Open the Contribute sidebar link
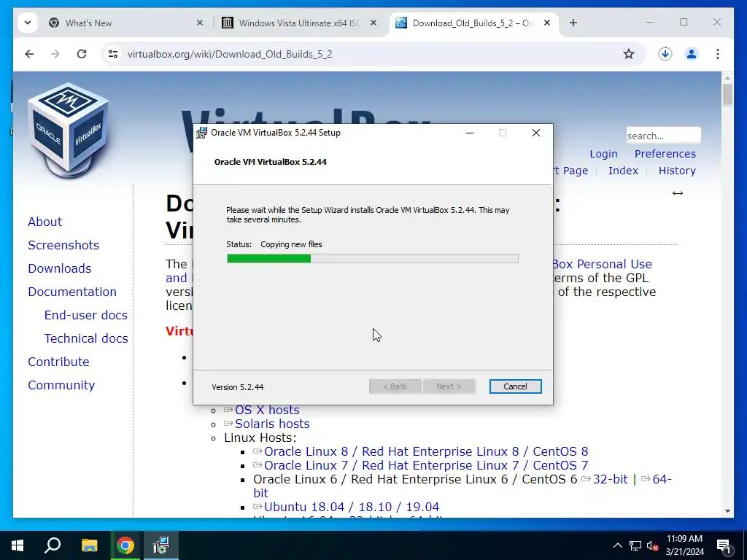747x560 pixels. pyautogui.click(x=58, y=362)
